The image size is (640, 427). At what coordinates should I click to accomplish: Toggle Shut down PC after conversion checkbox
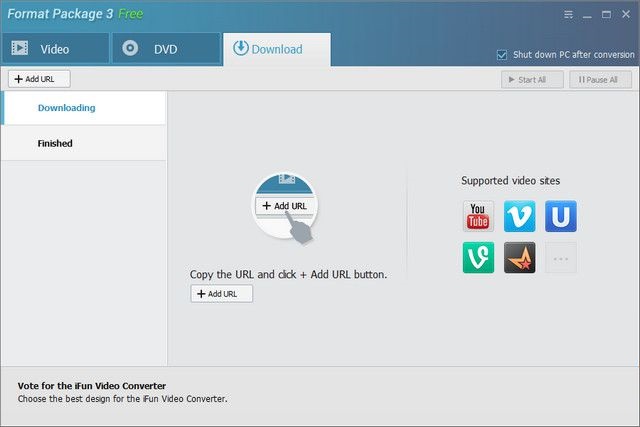pos(502,55)
